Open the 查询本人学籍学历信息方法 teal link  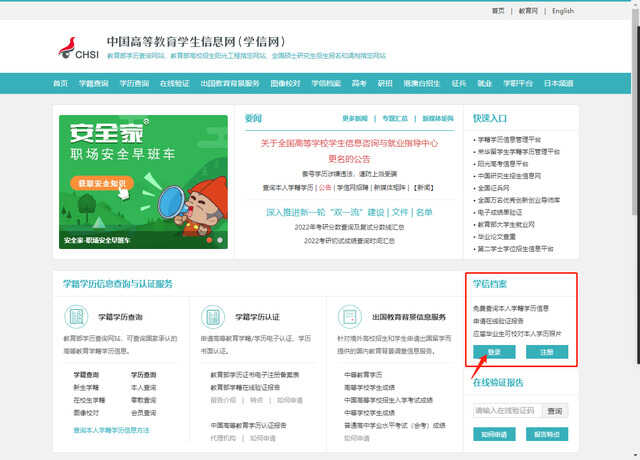coord(111,430)
